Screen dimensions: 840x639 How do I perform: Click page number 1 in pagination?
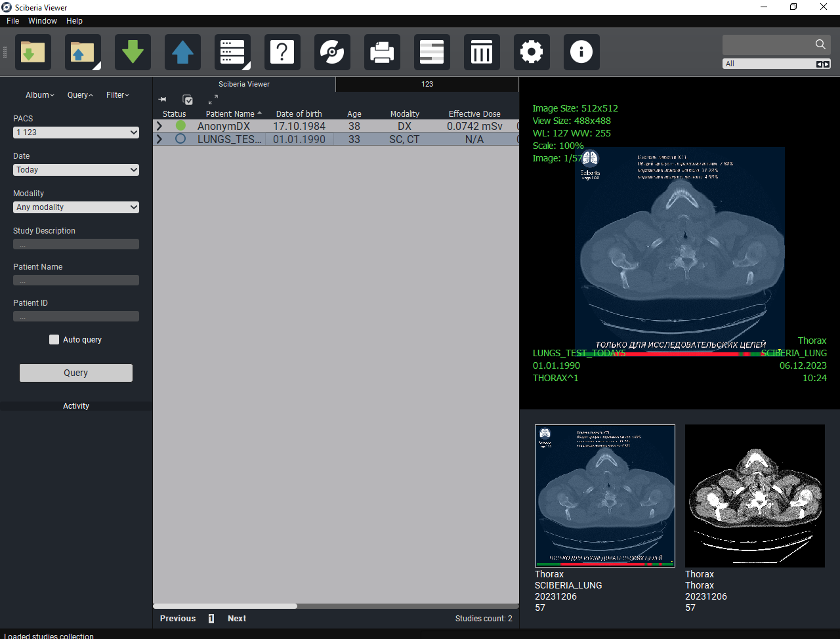tap(211, 619)
